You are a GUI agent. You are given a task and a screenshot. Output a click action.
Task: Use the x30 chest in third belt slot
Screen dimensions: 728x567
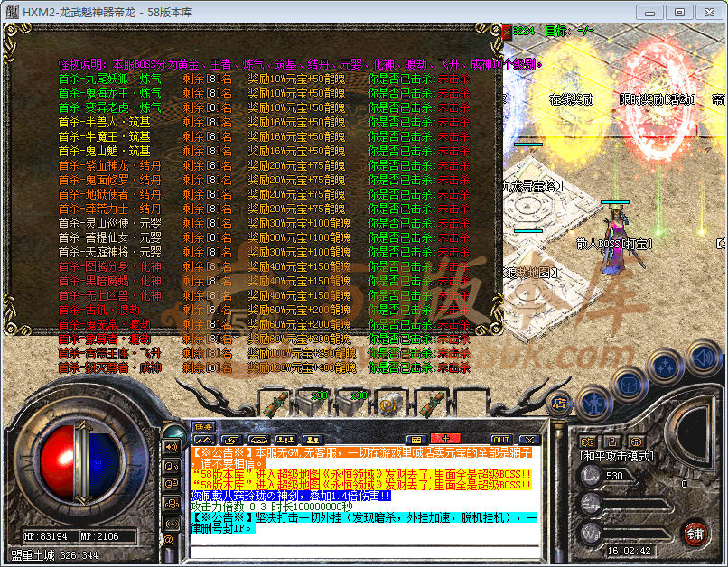[x=352, y=404]
